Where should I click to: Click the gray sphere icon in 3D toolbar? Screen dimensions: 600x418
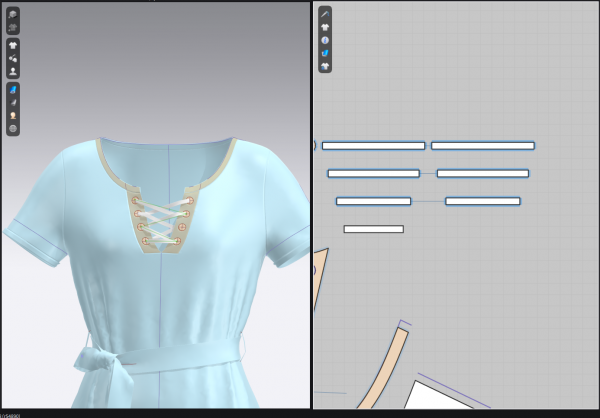[13, 128]
